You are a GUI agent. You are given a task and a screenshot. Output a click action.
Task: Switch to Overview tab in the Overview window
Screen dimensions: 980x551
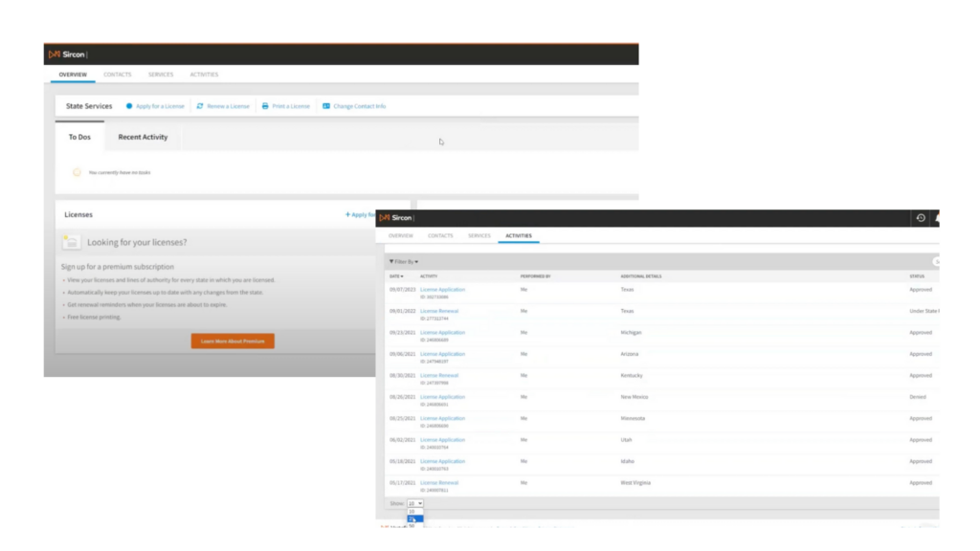coord(73,75)
